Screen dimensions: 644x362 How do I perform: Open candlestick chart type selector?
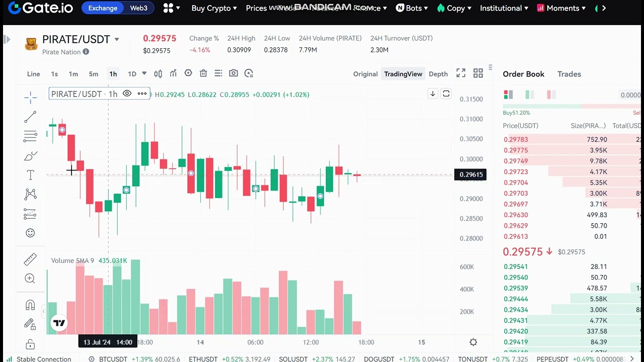158,73
